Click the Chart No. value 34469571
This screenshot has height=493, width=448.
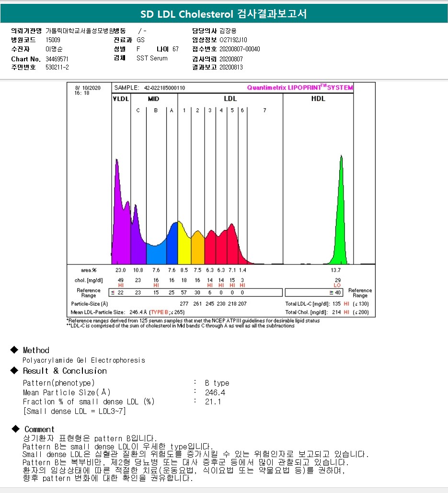[57, 59]
